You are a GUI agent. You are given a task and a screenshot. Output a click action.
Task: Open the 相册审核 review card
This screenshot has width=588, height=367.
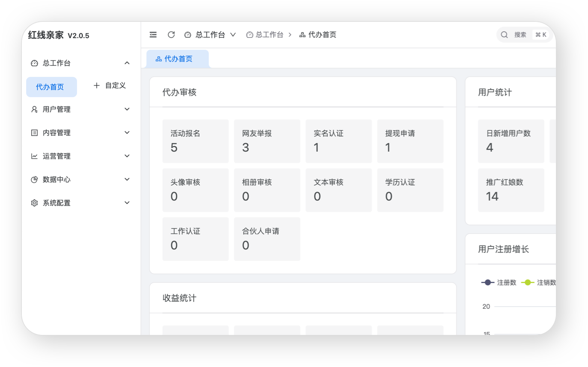(267, 190)
